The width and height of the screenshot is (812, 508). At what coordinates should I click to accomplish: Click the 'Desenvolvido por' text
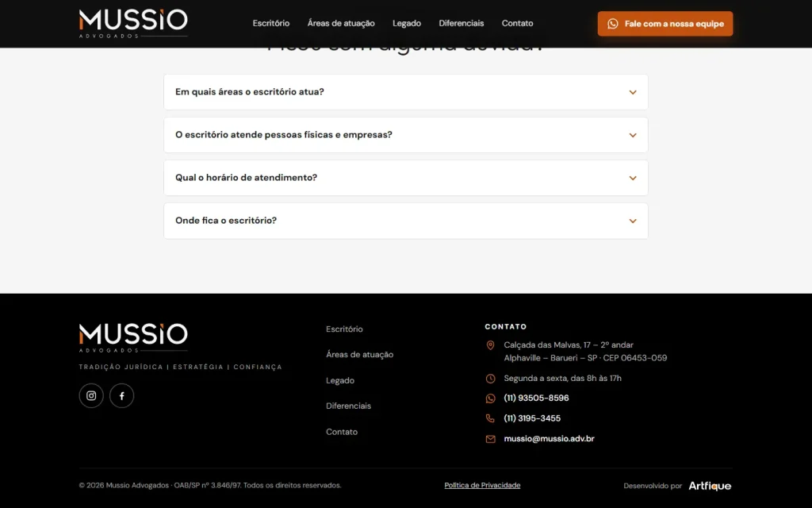click(653, 487)
